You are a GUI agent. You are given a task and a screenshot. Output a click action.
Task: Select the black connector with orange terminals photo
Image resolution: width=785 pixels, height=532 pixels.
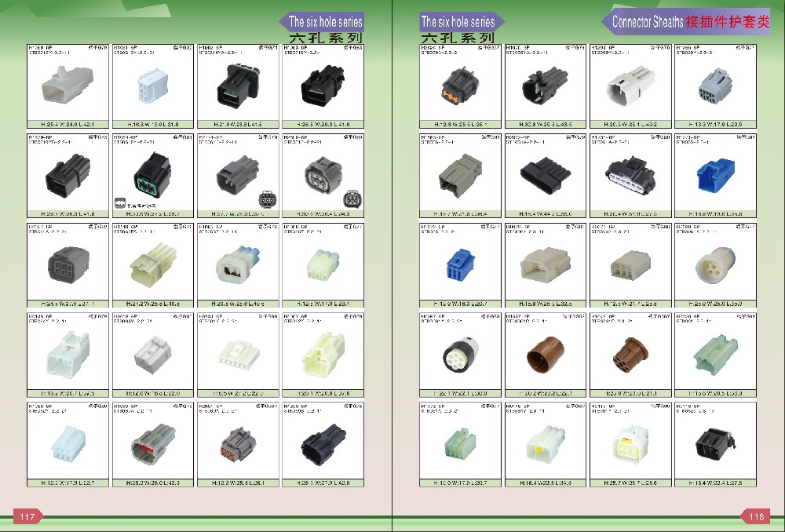(x=460, y=86)
